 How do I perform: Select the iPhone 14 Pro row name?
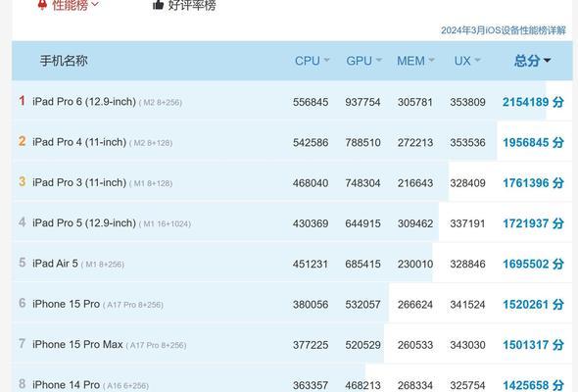66,385
